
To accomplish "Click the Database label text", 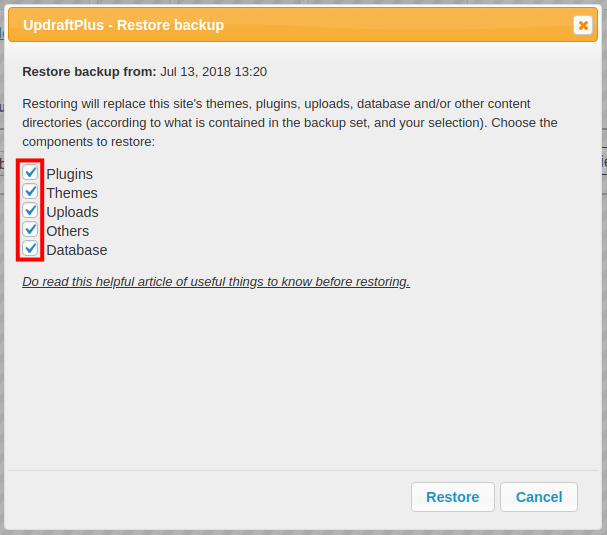I will click(76, 250).
